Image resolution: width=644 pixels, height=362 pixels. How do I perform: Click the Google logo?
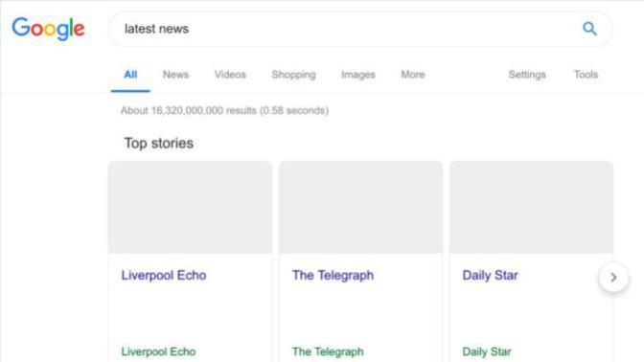point(48,29)
